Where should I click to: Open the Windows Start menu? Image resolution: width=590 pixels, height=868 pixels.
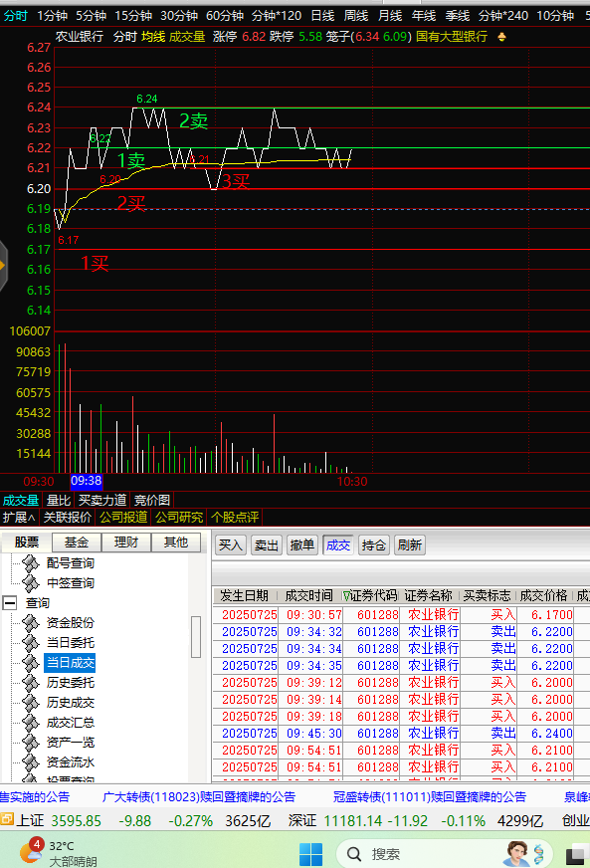[310, 854]
